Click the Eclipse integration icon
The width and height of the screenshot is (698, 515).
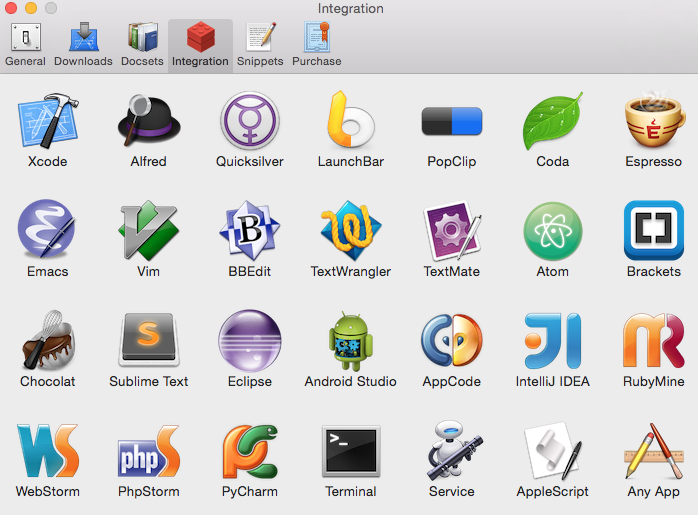[250, 341]
